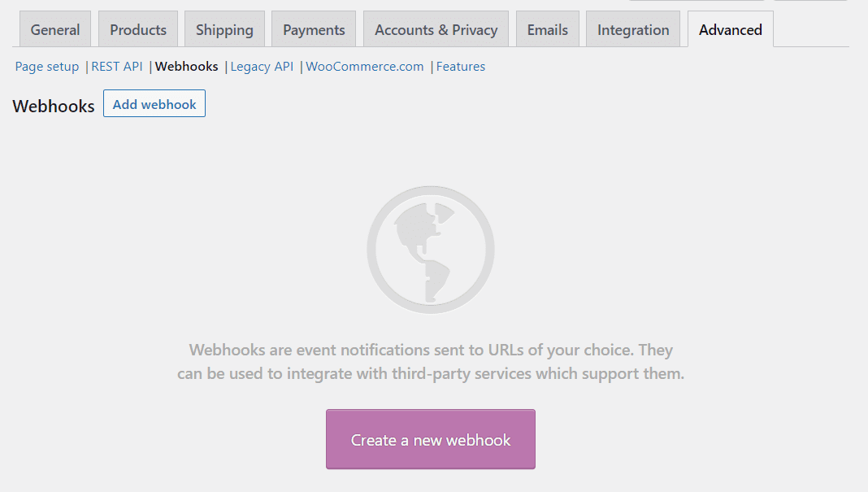
Task: Open the Products settings tab
Action: (x=137, y=28)
